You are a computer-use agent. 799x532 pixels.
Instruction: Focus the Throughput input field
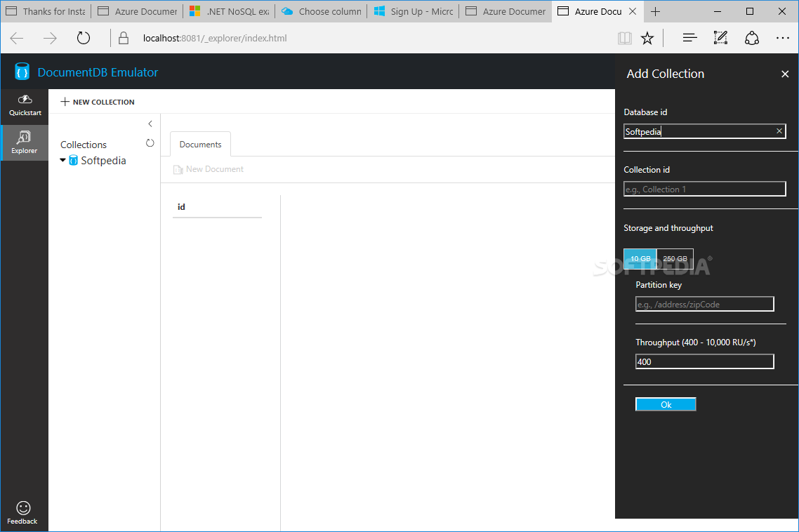point(705,361)
